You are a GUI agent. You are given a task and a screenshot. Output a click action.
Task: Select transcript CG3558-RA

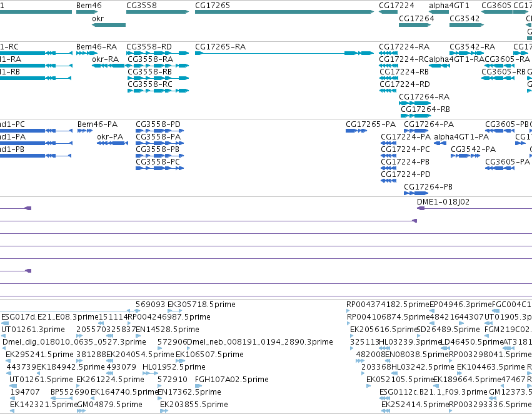pos(158,66)
